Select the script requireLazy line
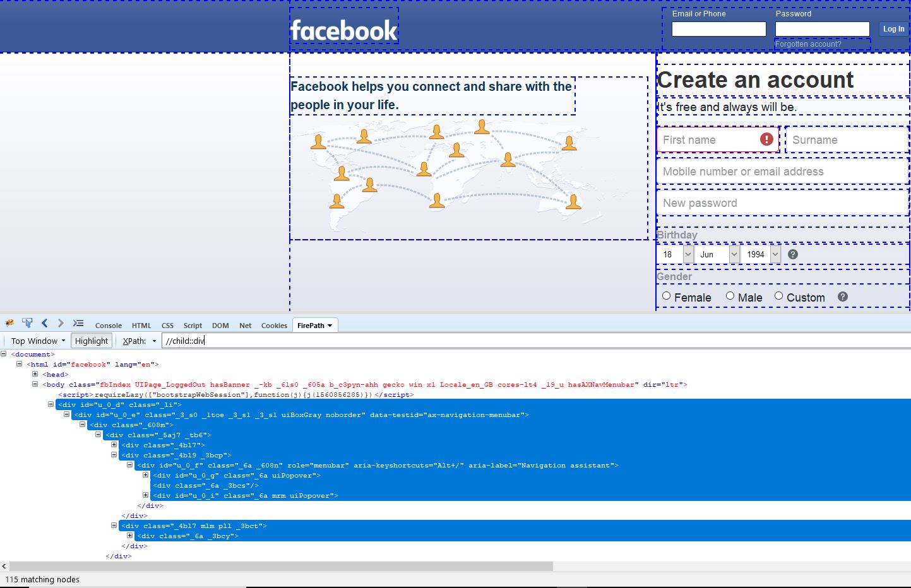The image size is (911, 588). pyautogui.click(x=236, y=394)
